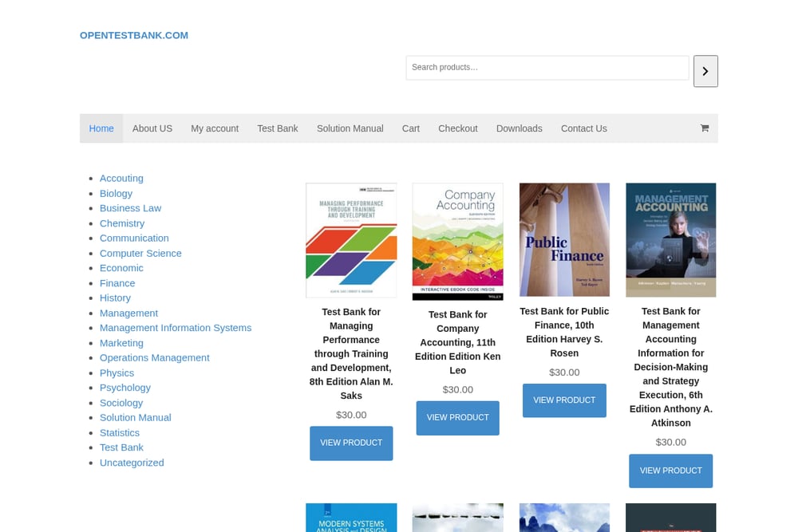Open the Management category link
This screenshot has width=798, height=532.
[128, 313]
